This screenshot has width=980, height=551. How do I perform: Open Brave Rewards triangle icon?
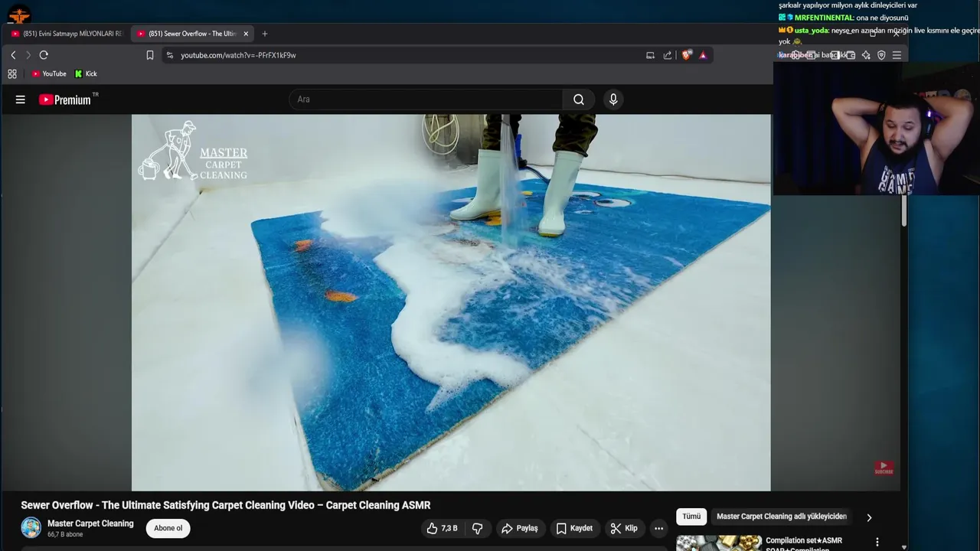[703, 55]
